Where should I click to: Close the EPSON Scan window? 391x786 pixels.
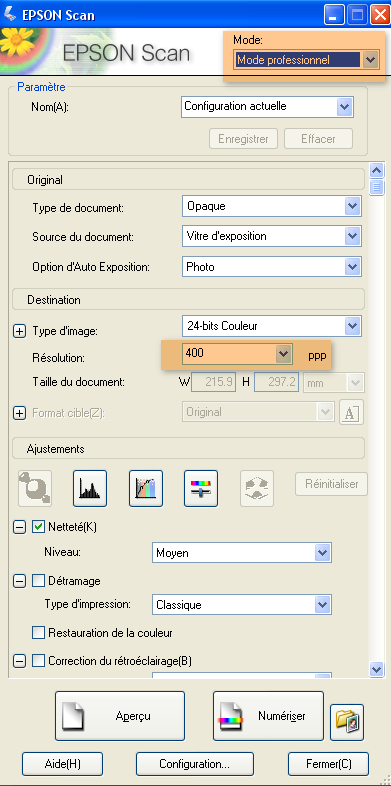click(380, 15)
